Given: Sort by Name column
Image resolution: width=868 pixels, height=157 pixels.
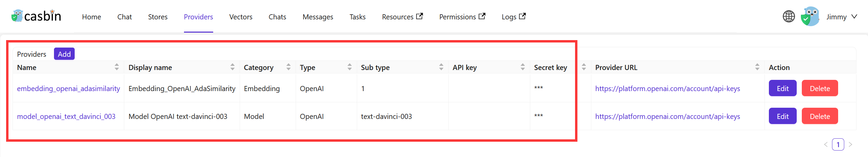Looking at the screenshot, I should click(116, 67).
